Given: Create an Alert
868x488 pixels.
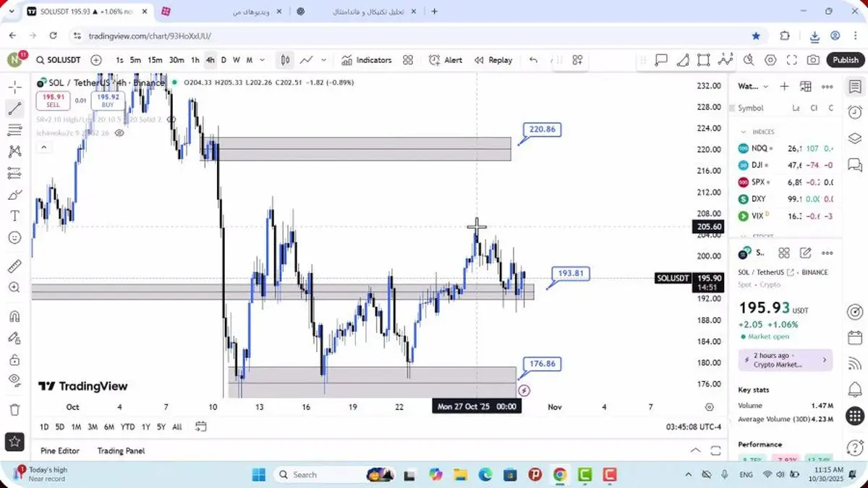Looking at the screenshot, I should pyautogui.click(x=446, y=60).
